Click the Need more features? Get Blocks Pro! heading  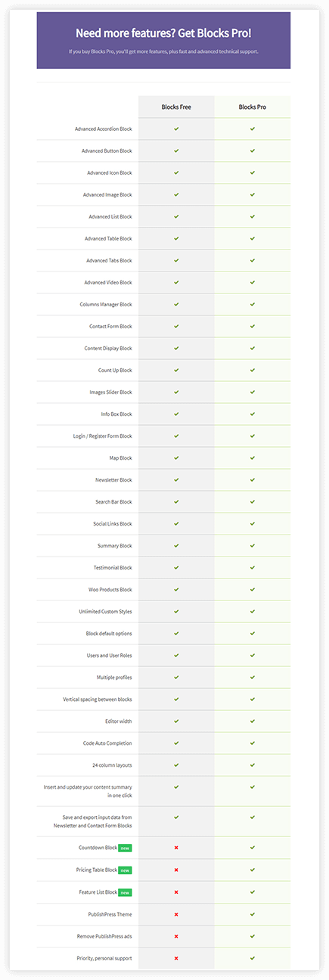pyautogui.click(x=163, y=33)
